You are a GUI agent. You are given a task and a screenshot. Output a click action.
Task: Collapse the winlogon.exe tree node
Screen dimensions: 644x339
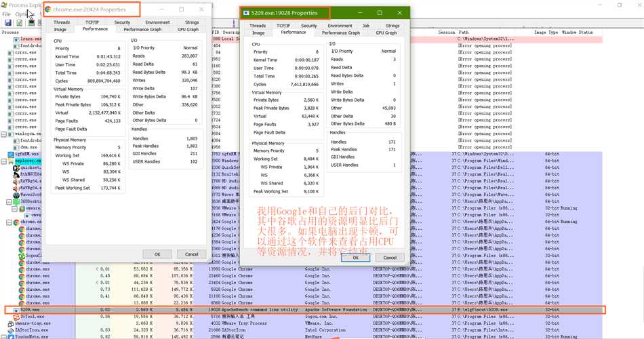click(3, 134)
